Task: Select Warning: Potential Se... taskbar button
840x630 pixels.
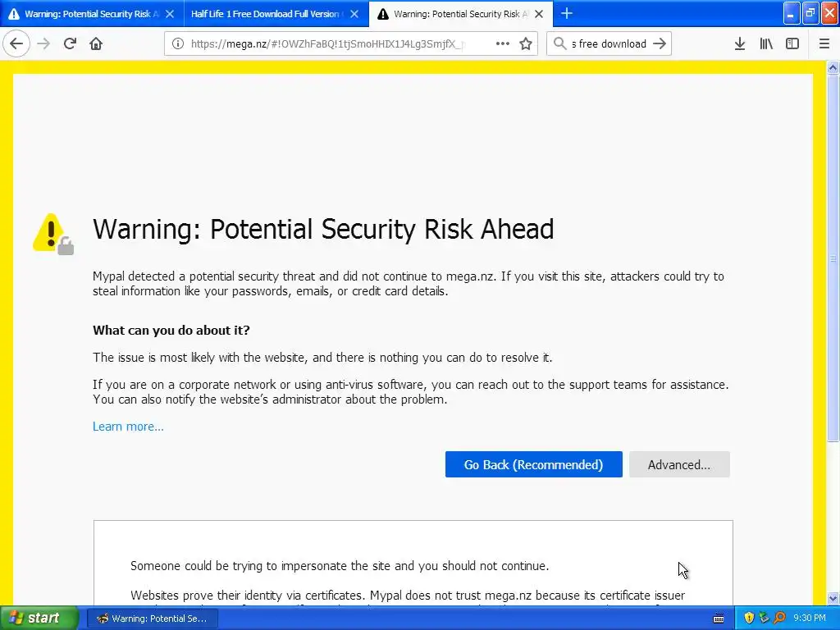Action: coord(153,619)
